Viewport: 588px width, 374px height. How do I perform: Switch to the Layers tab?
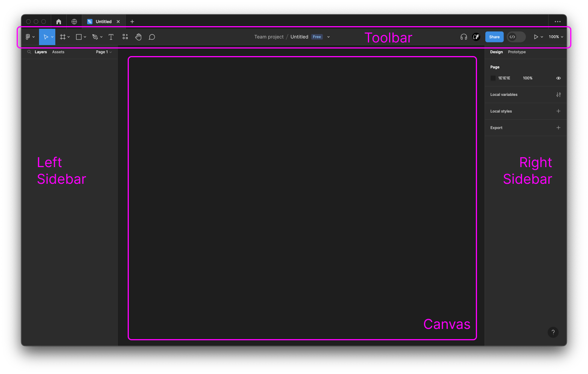point(41,52)
